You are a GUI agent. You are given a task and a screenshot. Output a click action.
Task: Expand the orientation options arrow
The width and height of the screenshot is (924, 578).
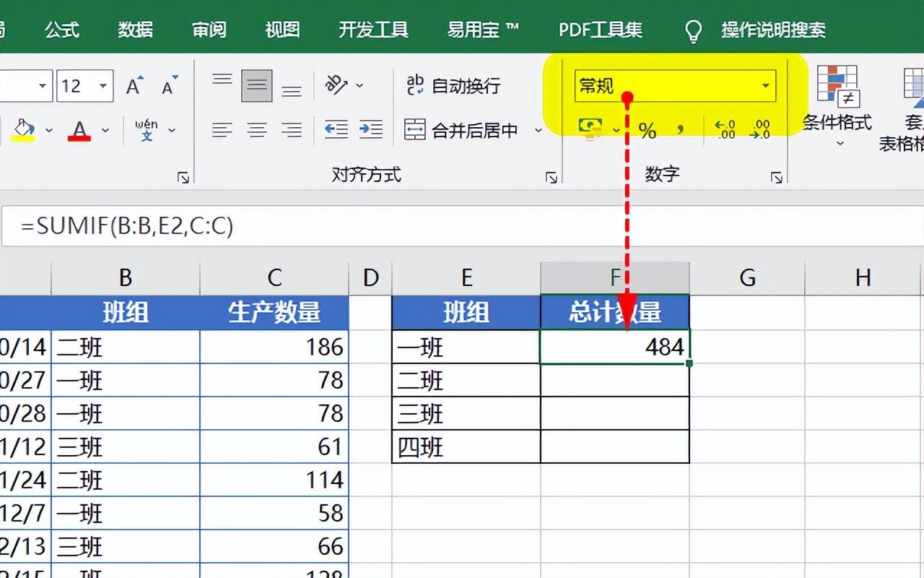tap(359, 85)
